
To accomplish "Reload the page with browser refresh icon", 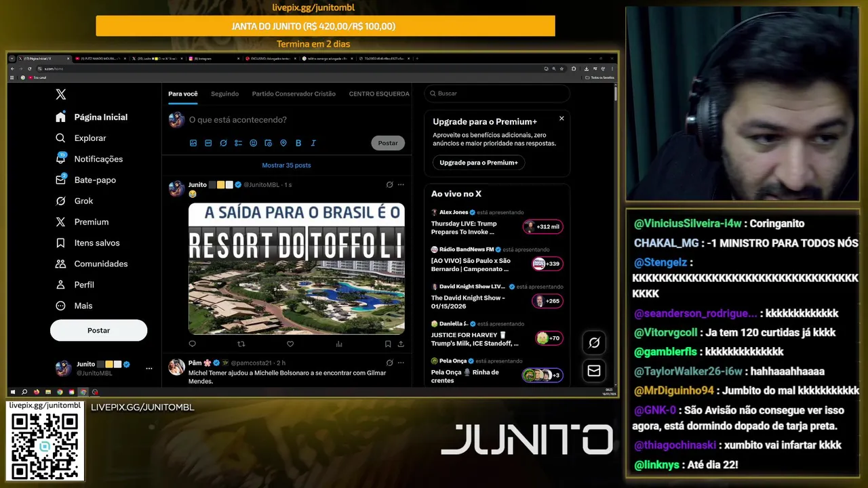I will coord(29,68).
